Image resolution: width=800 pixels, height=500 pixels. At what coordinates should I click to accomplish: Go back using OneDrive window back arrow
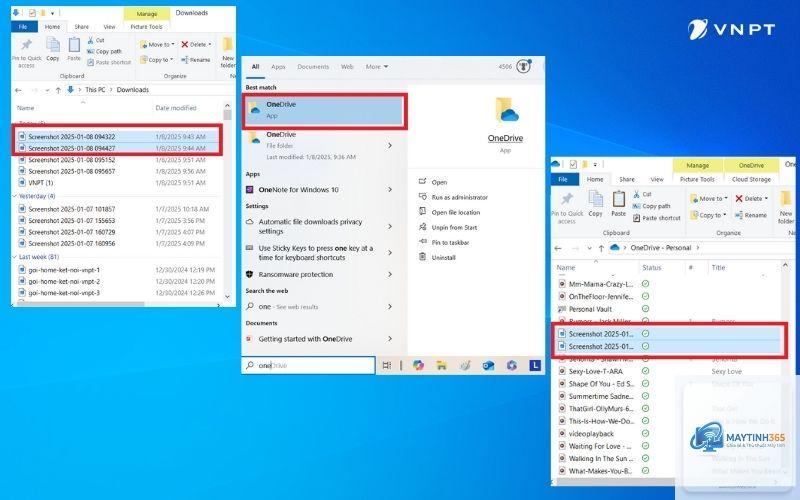coord(558,248)
